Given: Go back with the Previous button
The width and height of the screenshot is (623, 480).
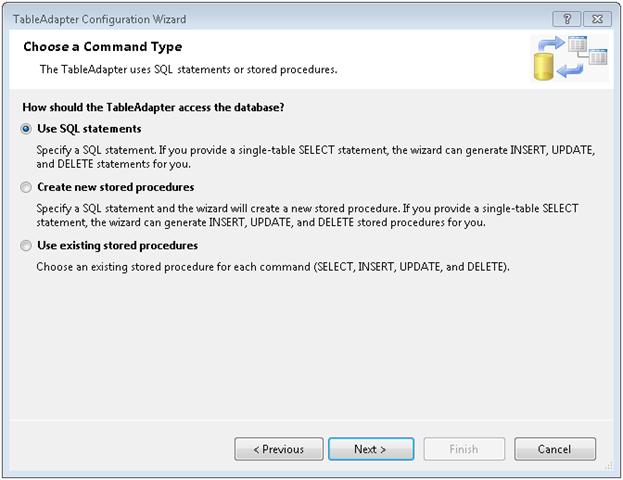Looking at the screenshot, I should click(279, 449).
